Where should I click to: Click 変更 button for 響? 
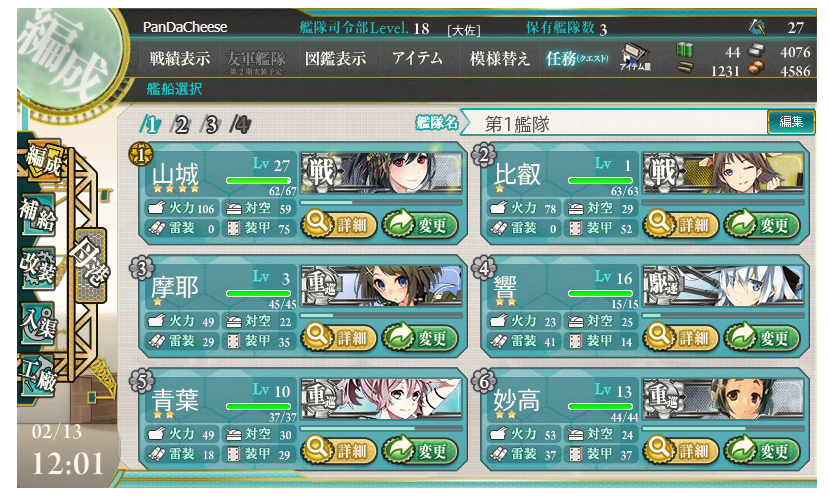tap(761, 337)
